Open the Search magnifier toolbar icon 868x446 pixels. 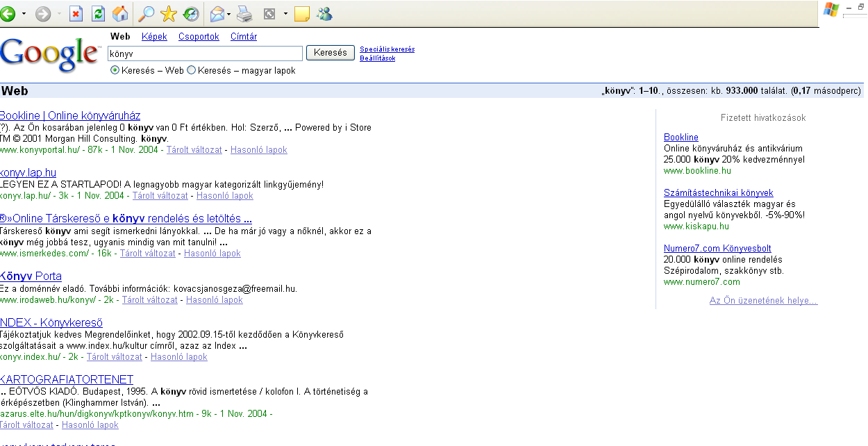coord(147,13)
